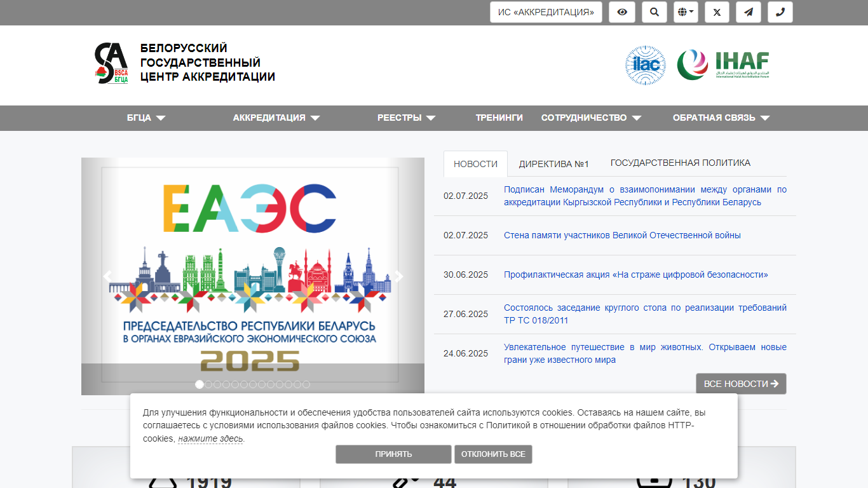The image size is (868, 488).
Task: Open the ТРЕНИНГИ menu item
Action: 499,118
